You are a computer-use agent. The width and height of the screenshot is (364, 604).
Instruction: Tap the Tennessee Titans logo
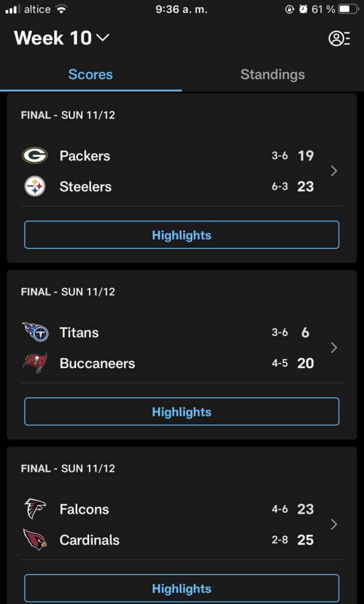click(x=35, y=332)
